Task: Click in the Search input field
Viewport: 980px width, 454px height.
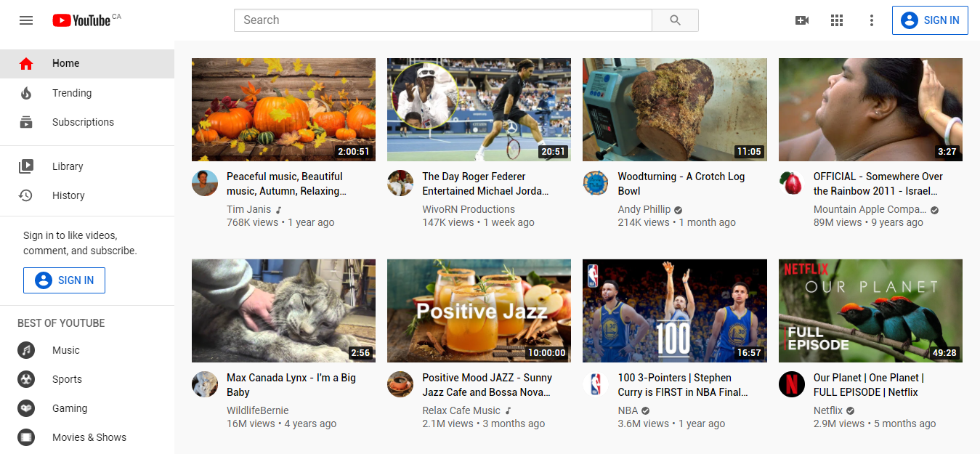Action: tap(443, 20)
